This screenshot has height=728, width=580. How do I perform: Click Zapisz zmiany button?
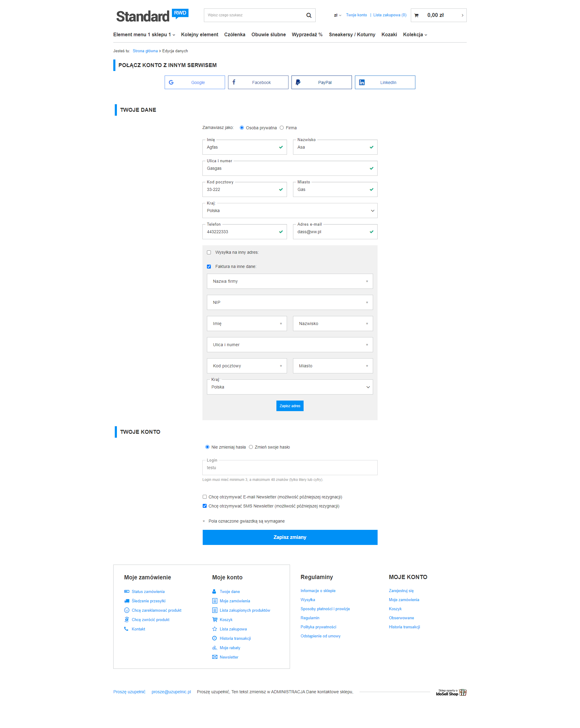(x=290, y=537)
